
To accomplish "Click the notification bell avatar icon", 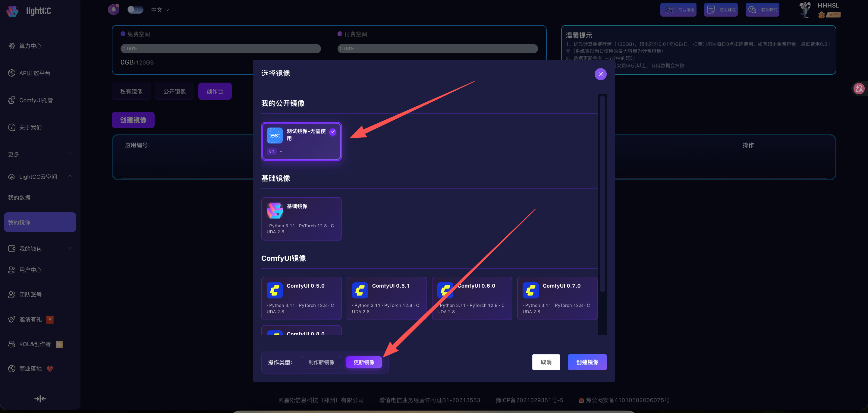I will [x=114, y=9].
